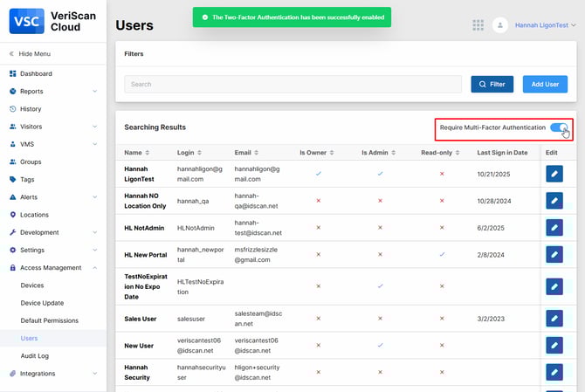Edit the New User entry
Image resolution: width=585 pixels, height=392 pixels.
pyautogui.click(x=554, y=345)
